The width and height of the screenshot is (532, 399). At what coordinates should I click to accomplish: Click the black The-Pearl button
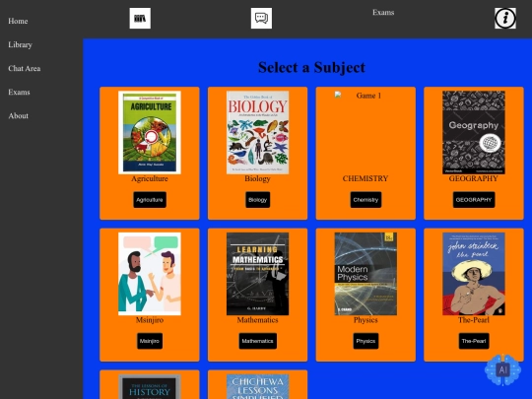tap(474, 341)
